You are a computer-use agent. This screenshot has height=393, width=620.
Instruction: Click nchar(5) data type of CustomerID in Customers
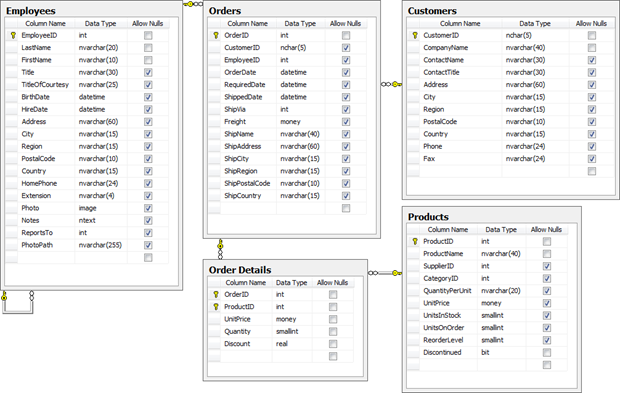(518, 36)
